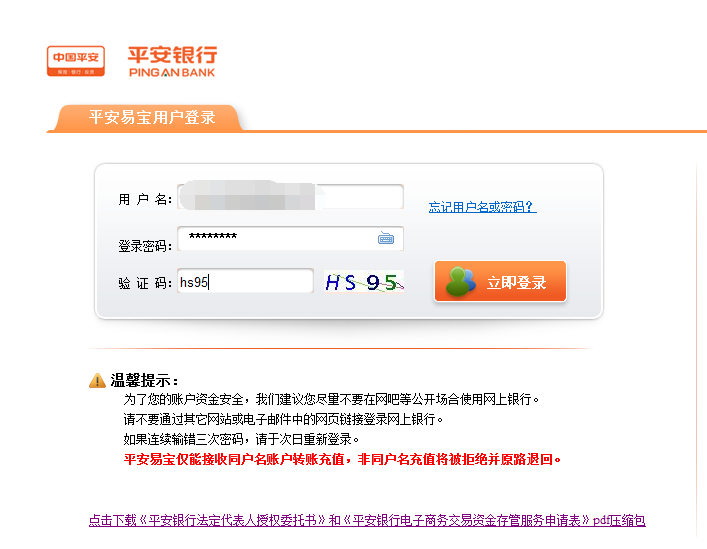Click the 温馨提示 heading
The height and width of the screenshot is (549, 707).
tap(144, 380)
